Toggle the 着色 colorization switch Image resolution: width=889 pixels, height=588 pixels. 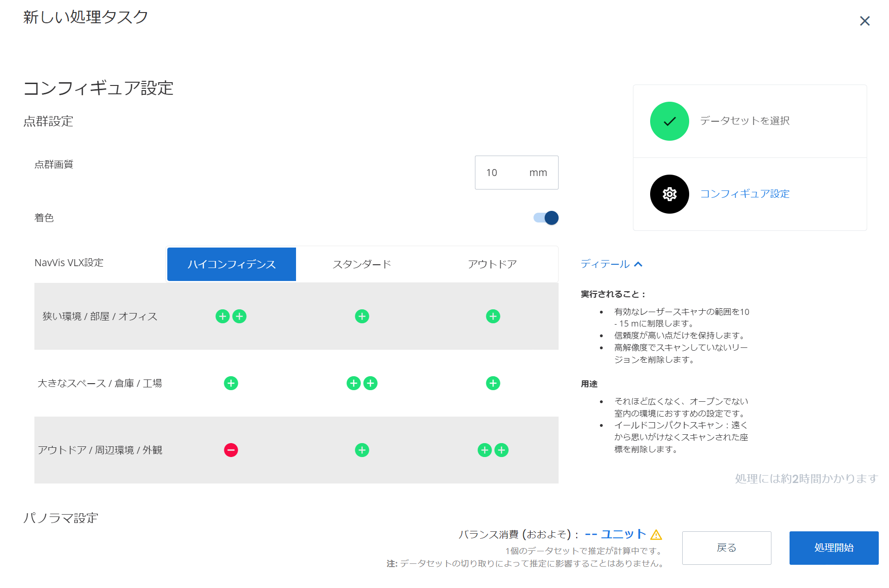coord(546,218)
